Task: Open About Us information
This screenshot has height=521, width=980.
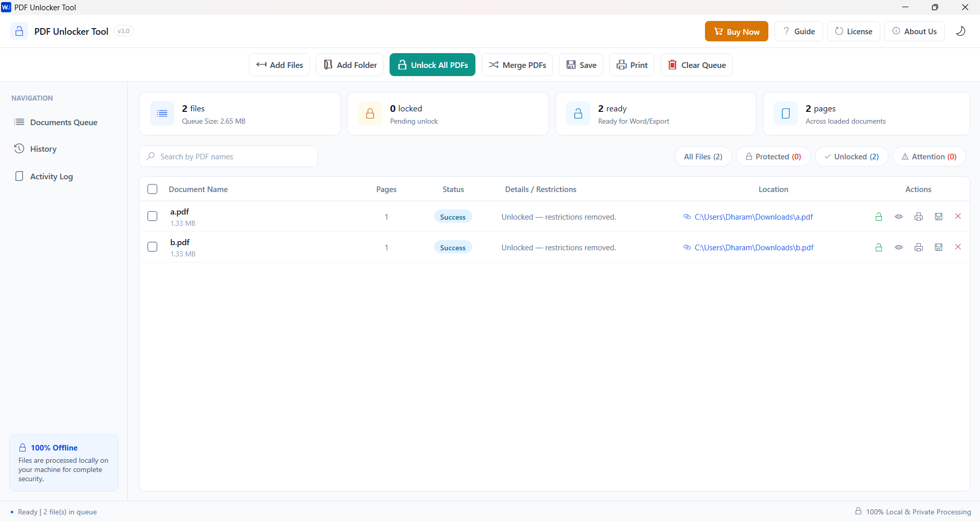Action: 915,31
